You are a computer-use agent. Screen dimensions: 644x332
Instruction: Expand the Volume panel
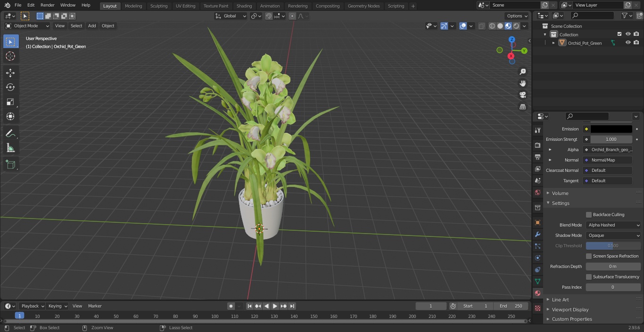tap(560, 193)
